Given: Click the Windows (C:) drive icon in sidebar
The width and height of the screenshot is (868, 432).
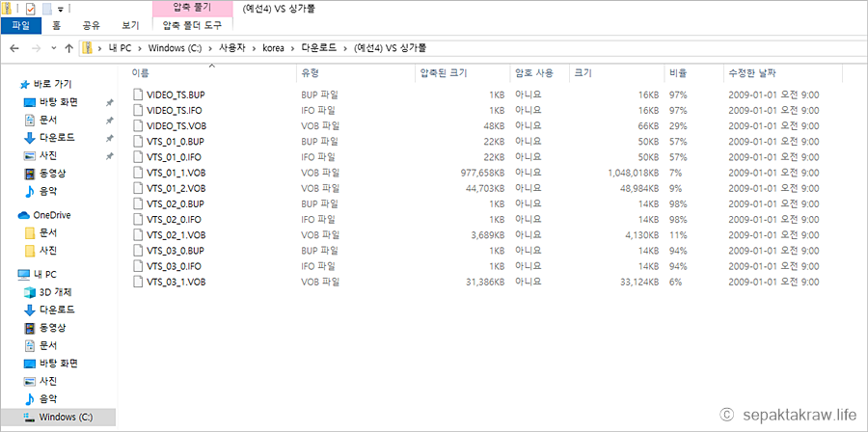Looking at the screenshot, I should [30, 417].
